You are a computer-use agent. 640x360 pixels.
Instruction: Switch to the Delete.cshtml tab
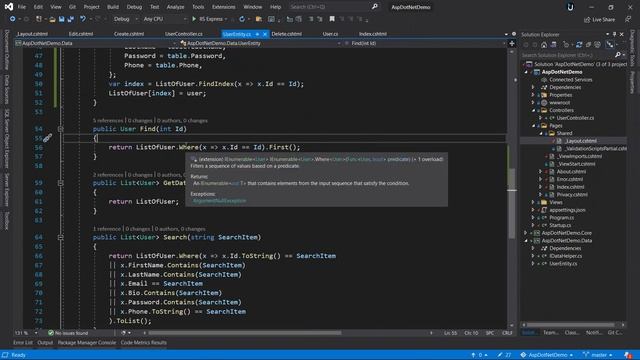pyautogui.click(x=287, y=34)
